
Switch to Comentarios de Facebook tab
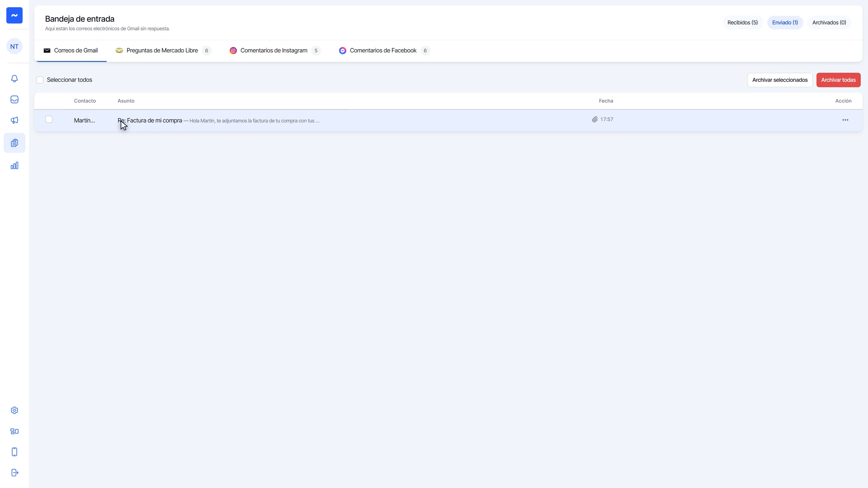pos(384,51)
